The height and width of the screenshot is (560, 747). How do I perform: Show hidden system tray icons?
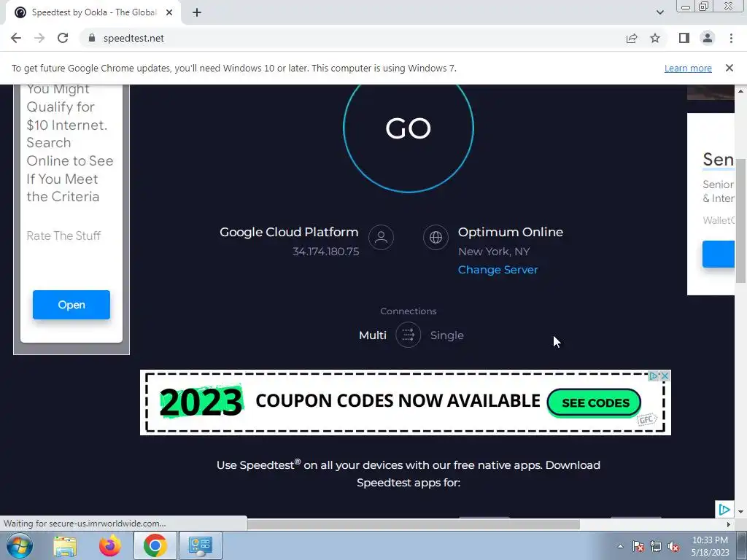point(620,546)
